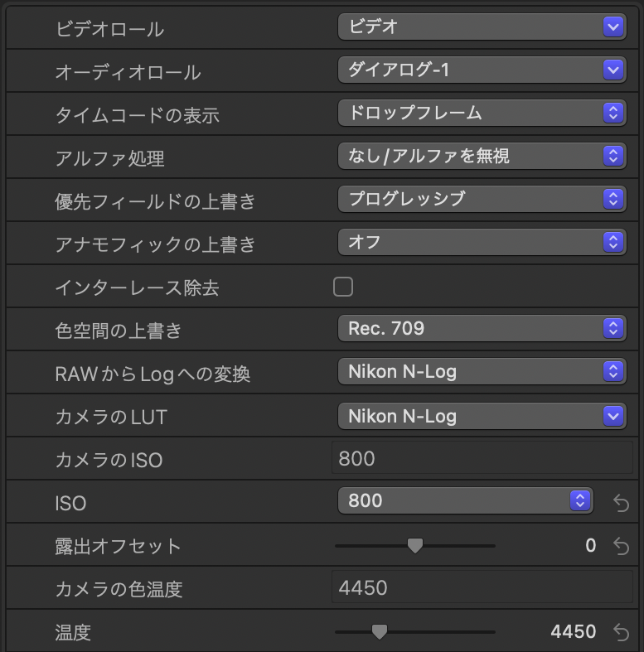Open RAWからLogへの変換 Nikon N-Log menu

[482, 372]
